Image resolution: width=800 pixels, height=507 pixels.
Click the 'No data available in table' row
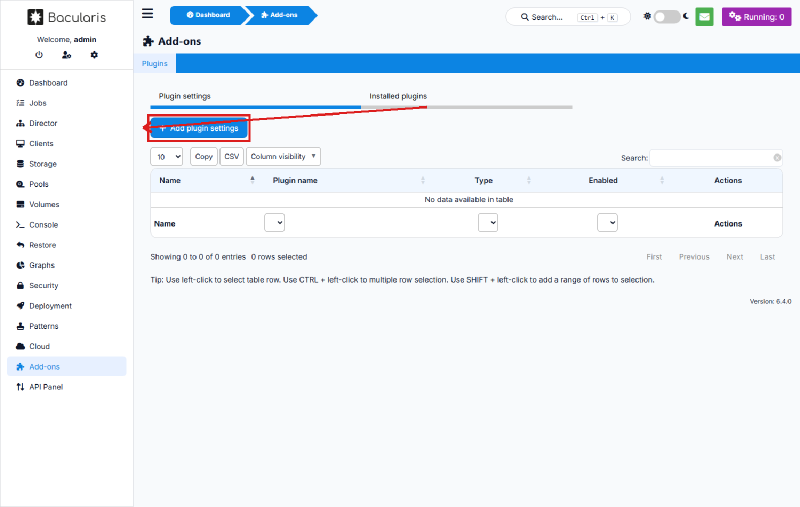coord(466,199)
